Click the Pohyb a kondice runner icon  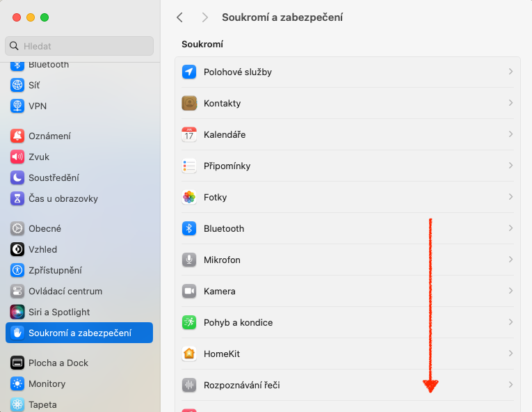[189, 322]
